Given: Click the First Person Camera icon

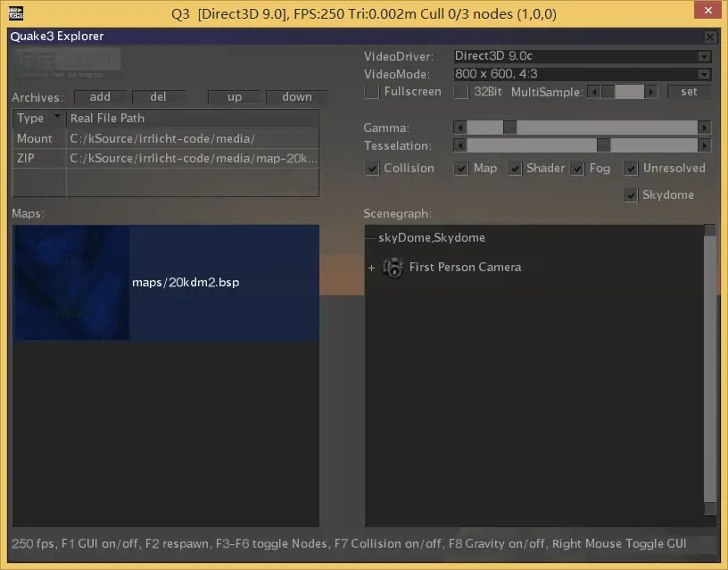Looking at the screenshot, I should [393, 268].
